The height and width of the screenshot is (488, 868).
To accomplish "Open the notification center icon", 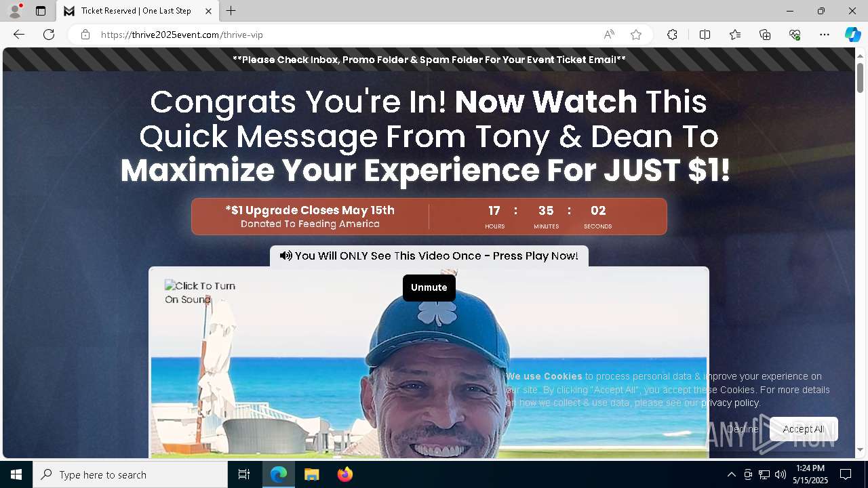I will [x=846, y=474].
